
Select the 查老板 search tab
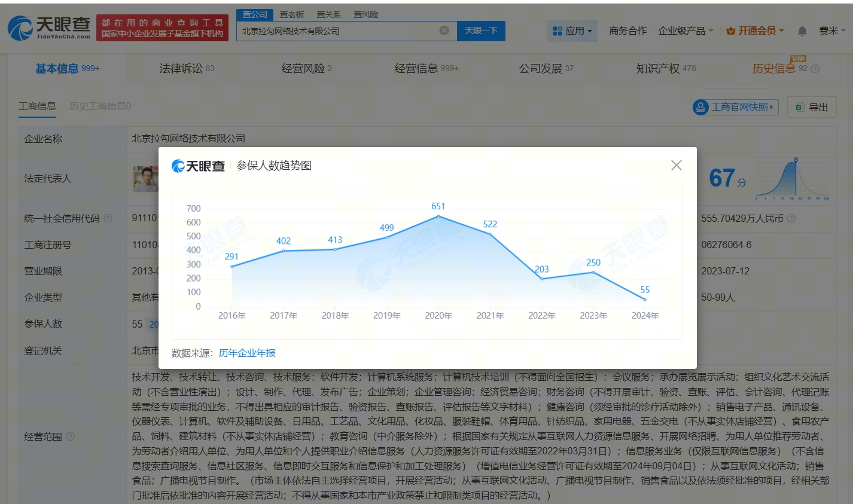[292, 14]
